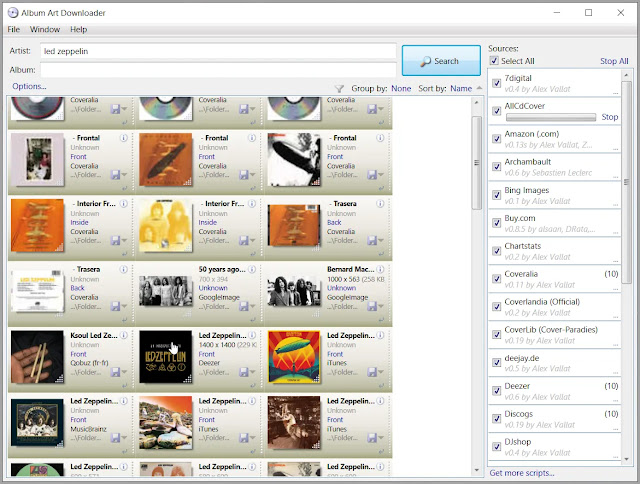
Task: Disable the Archambault source
Action: click(496, 167)
